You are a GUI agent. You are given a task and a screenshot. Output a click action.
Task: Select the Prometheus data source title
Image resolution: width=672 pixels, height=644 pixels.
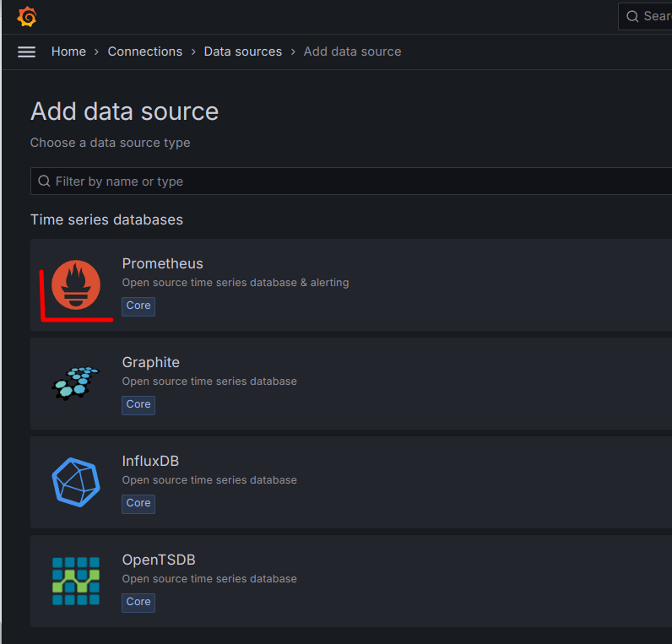[162, 263]
